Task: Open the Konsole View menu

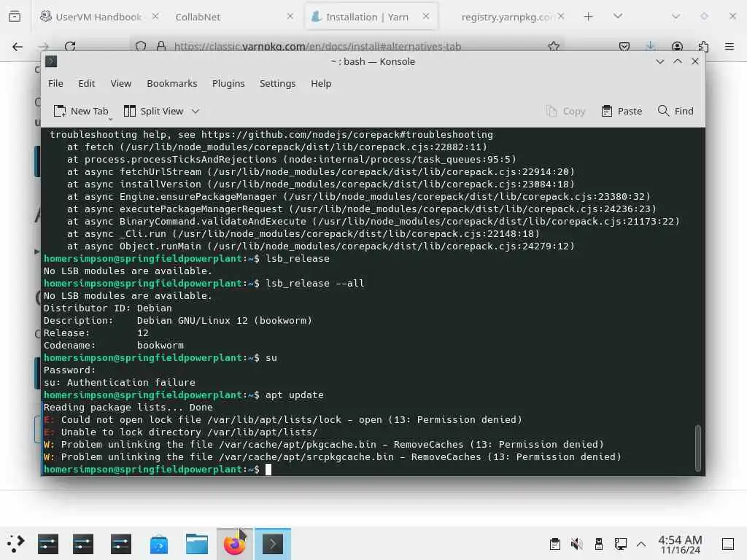Action: pos(120,83)
